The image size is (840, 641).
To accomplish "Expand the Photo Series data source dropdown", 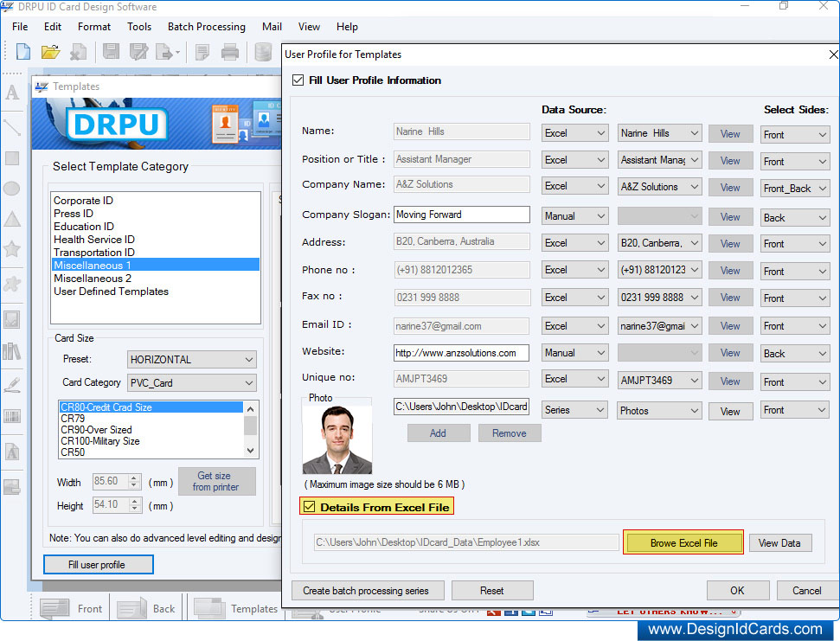I will pos(574,410).
